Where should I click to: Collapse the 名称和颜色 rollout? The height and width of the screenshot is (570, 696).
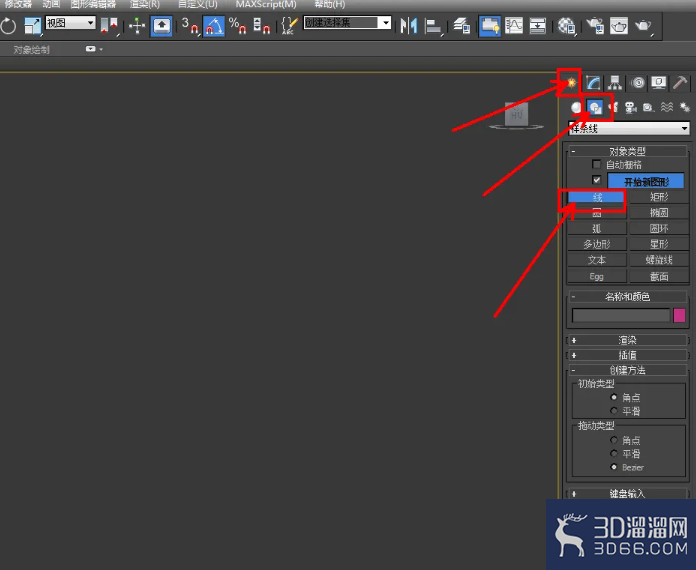pyautogui.click(x=628, y=297)
